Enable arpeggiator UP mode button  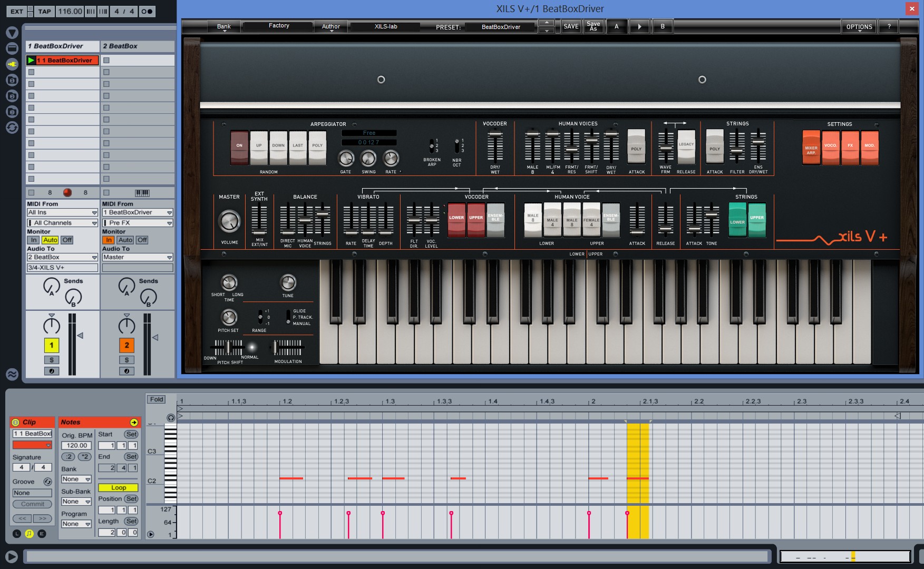point(259,148)
